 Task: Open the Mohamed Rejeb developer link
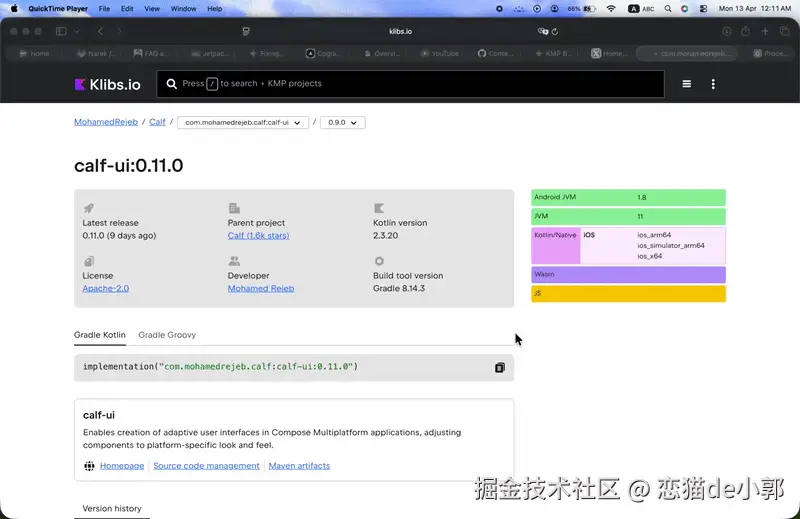pos(261,288)
